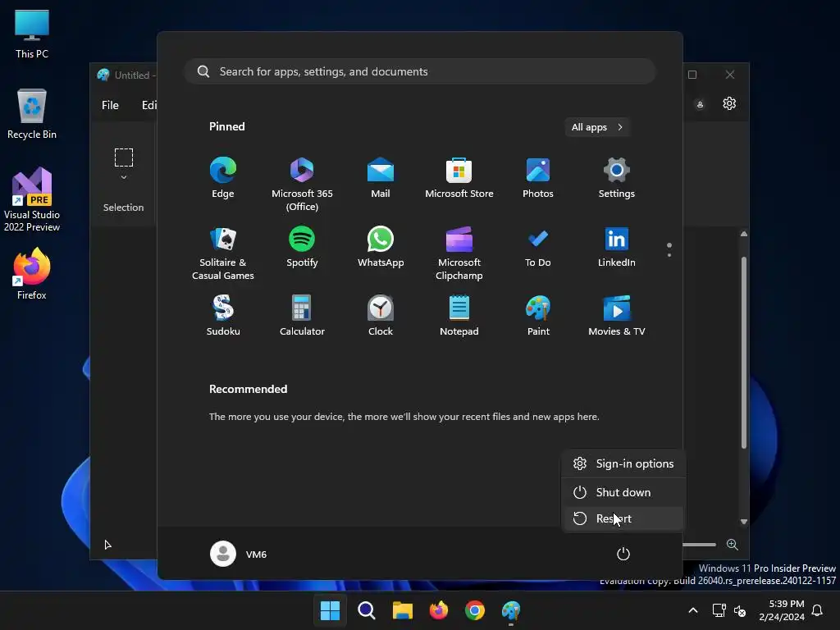The image size is (840, 630).
Task: Click the Windows Start button on taskbar
Action: coord(330,610)
